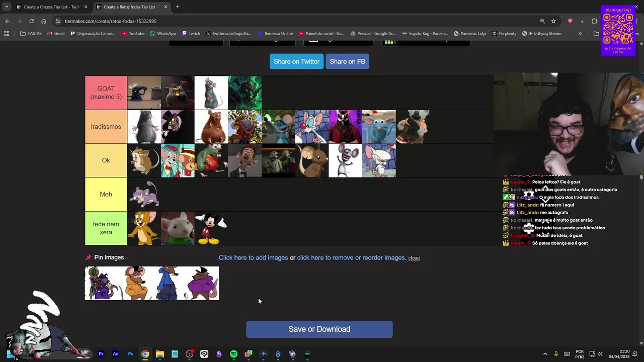Close the Cheese Tier List tab

pos(86,7)
